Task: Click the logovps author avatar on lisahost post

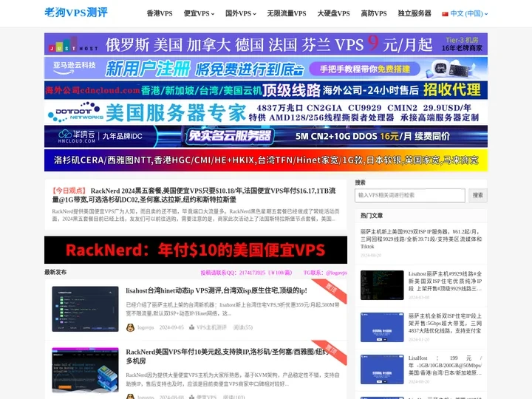Action: pyautogui.click(x=130, y=327)
